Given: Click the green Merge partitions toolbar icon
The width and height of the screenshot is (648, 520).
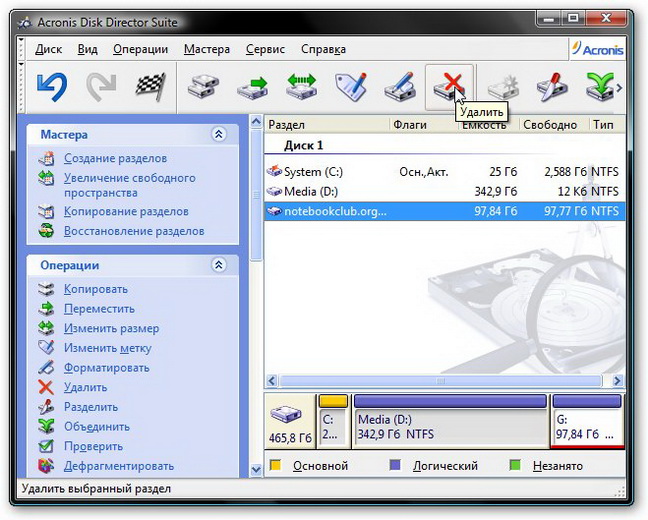Looking at the screenshot, I should tap(600, 86).
